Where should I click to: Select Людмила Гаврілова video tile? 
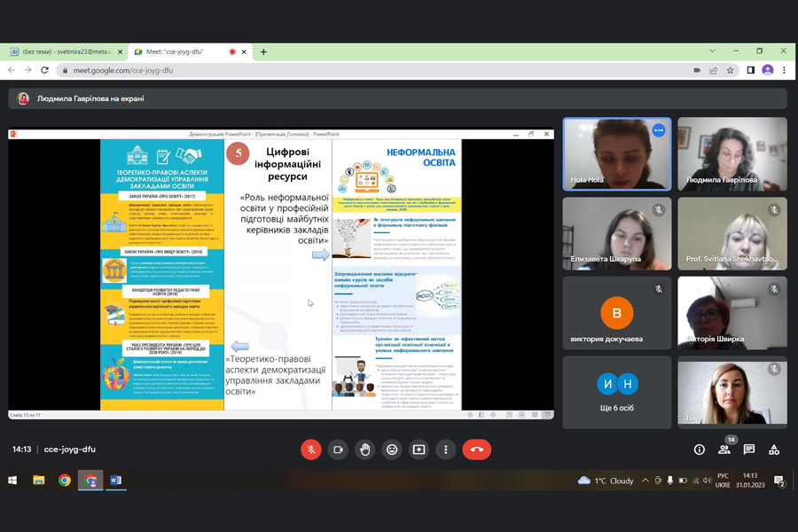(732, 154)
